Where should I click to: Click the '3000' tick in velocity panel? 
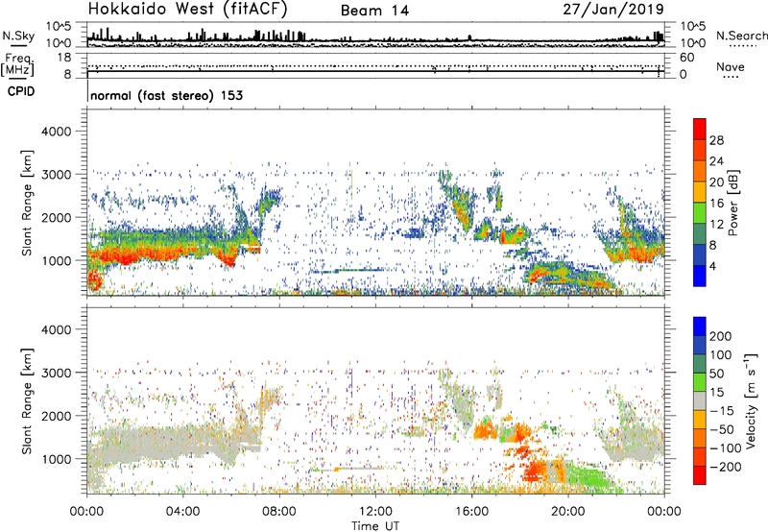pyautogui.click(x=57, y=373)
